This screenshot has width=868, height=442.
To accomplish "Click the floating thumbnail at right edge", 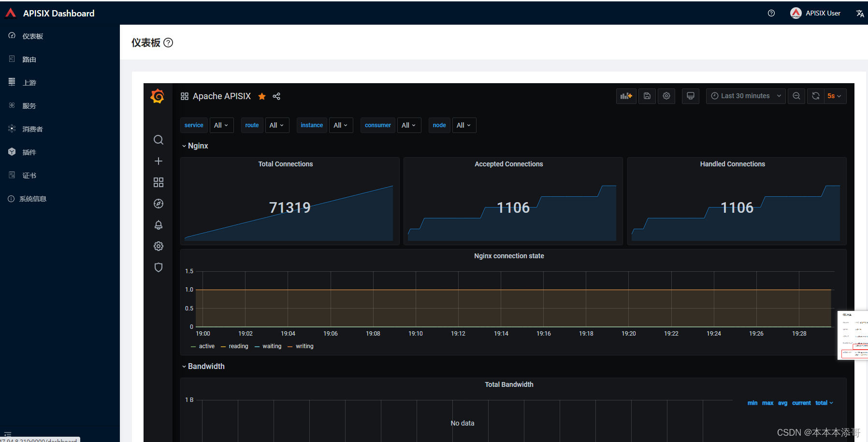I will tap(853, 335).
